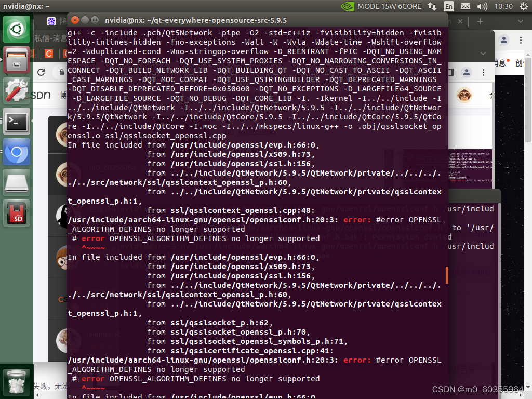
Task: Close the tab in rear Chromium tab strip
Action: tap(460, 21)
